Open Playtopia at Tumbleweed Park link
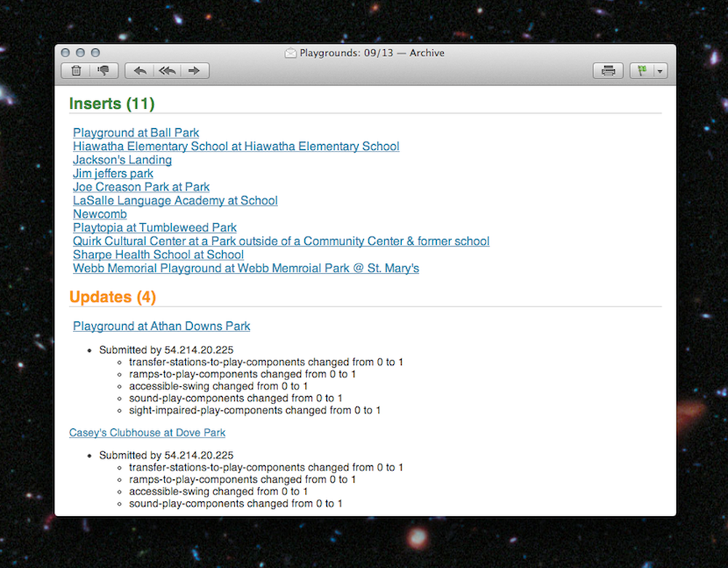Viewport: 728px width, 568px height. pos(154,228)
